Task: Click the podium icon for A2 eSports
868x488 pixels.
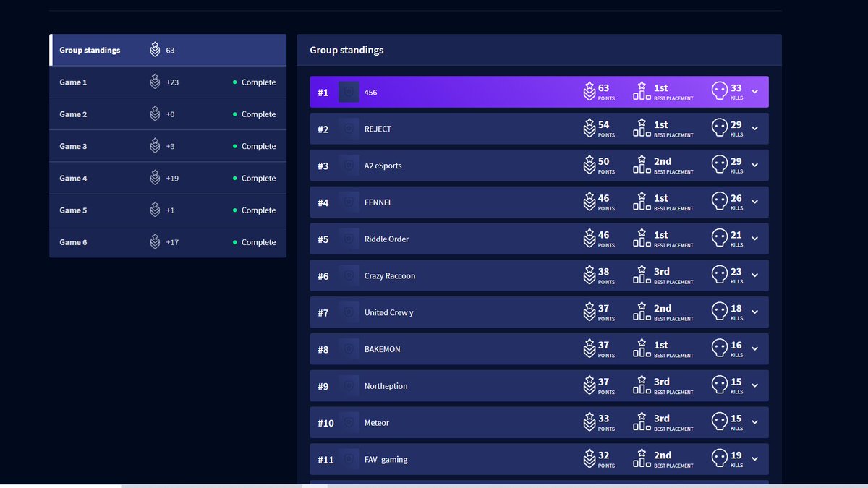Action: [x=642, y=165]
